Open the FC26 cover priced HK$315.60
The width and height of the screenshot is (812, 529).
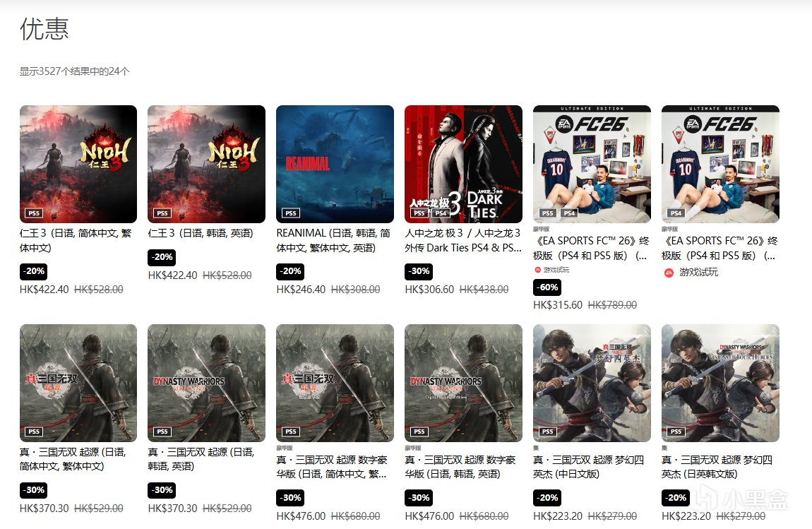click(x=592, y=165)
